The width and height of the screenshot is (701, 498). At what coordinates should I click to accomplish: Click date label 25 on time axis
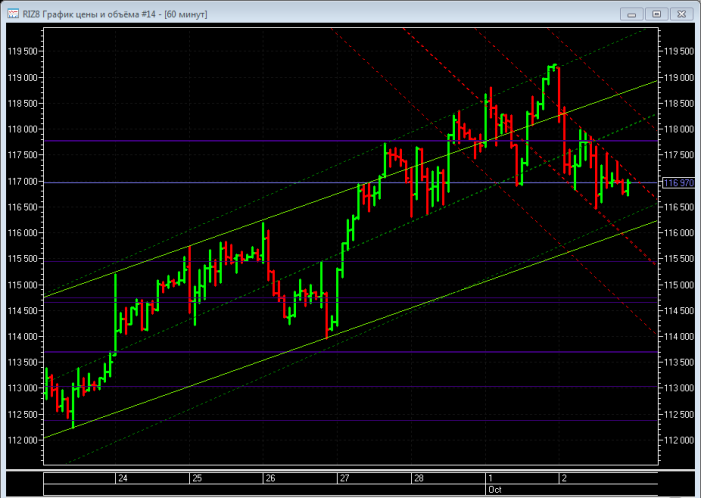point(197,478)
